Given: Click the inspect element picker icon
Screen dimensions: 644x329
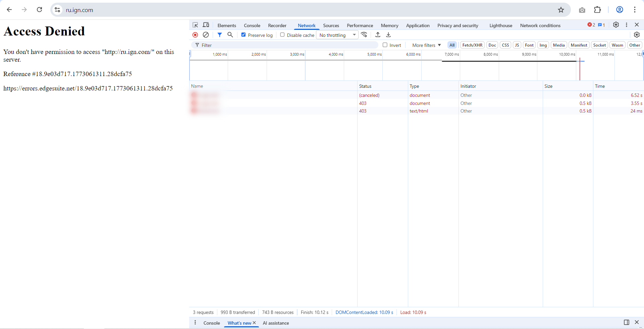Looking at the screenshot, I should 195,25.
